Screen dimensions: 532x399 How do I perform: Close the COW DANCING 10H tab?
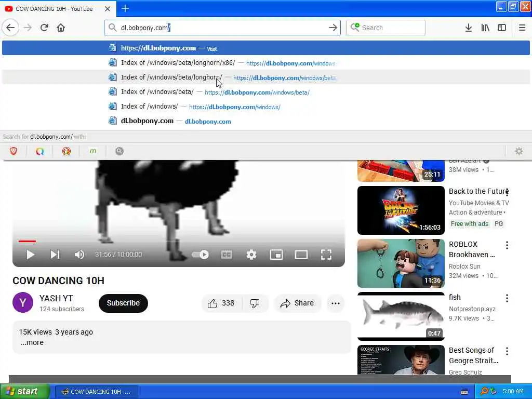(107, 9)
